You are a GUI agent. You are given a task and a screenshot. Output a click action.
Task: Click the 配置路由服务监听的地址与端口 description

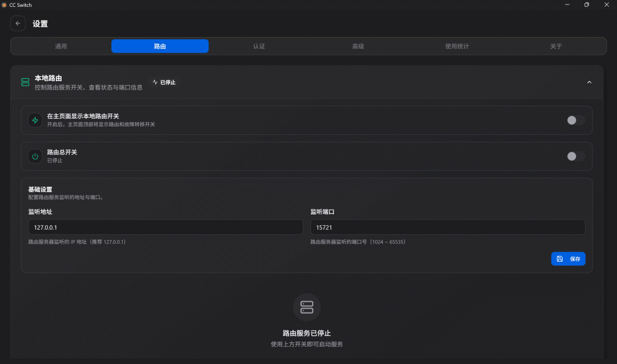coord(66,197)
